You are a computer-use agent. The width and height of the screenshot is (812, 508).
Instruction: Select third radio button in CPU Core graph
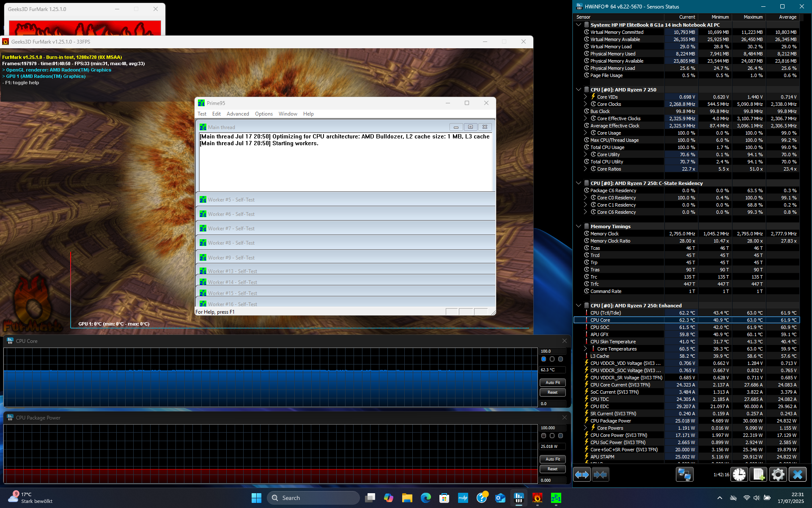[560, 359]
